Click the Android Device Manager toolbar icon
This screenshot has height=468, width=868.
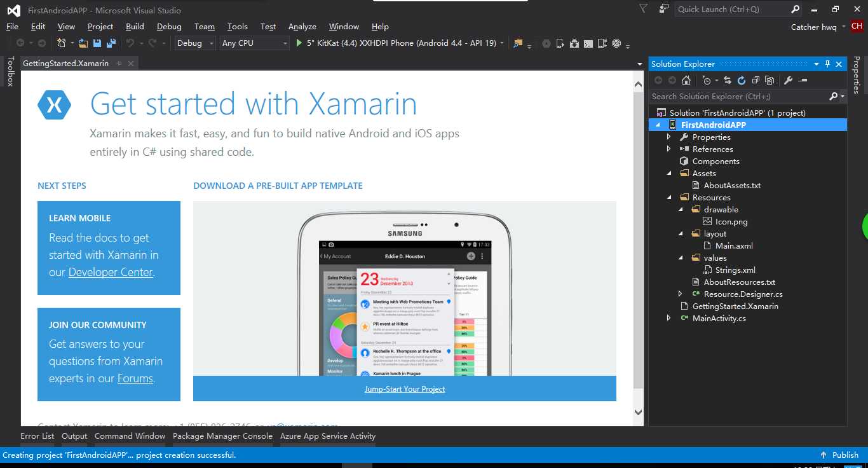point(560,43)
